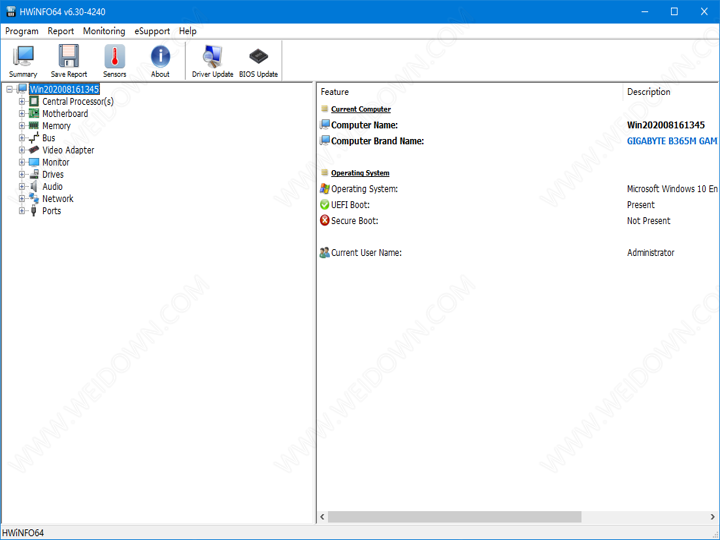
Task: Click the Ports plug tree icon
Action: [x=34, y=211]
